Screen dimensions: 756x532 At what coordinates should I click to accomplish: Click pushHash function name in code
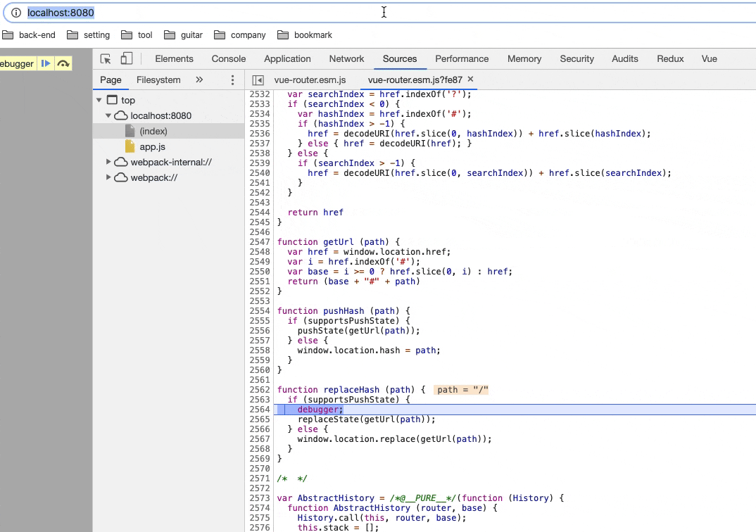(x=344, y=311)
